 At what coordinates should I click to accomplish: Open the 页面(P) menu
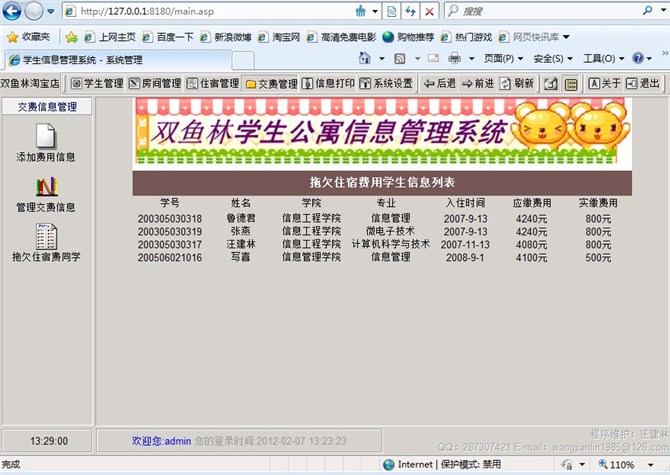click(x=503, y=59)
